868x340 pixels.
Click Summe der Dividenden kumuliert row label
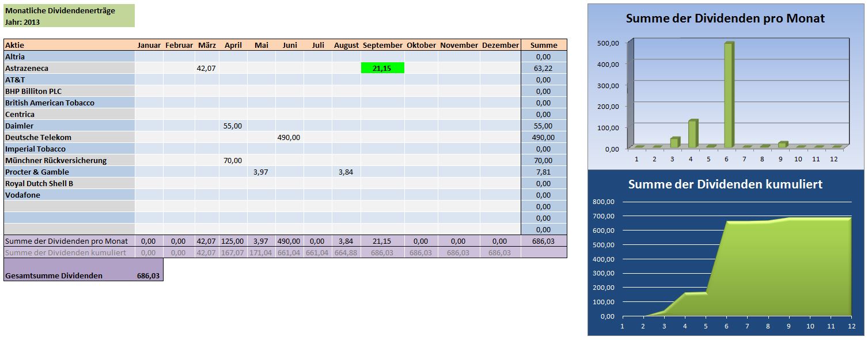(x=69, y=252)
